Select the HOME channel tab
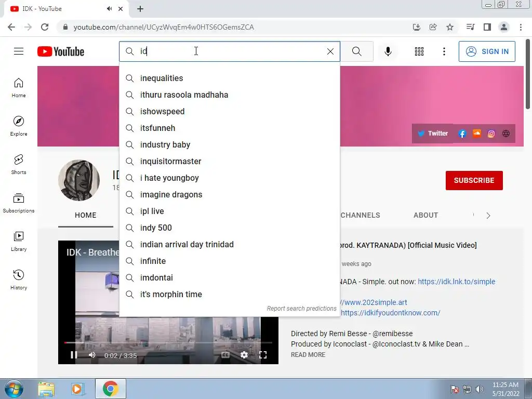This screenshot has height=399, width=532. tap(86, 215)
